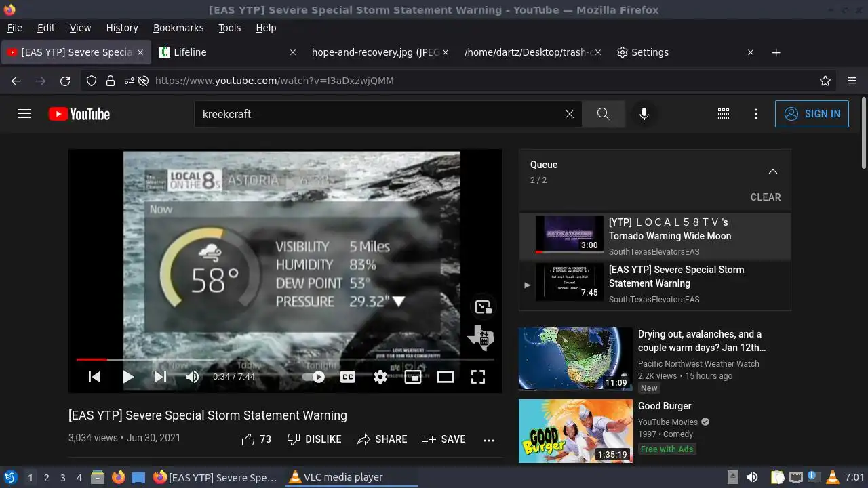This screenshot has height=488, width=868.
Task: Skip to the previous video
Action: coord(94,377)
